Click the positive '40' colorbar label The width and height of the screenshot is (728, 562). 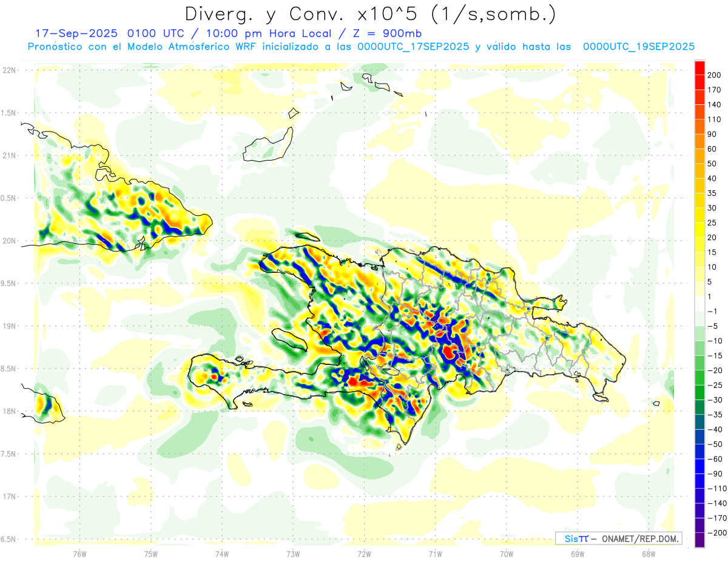coord(712,178)
